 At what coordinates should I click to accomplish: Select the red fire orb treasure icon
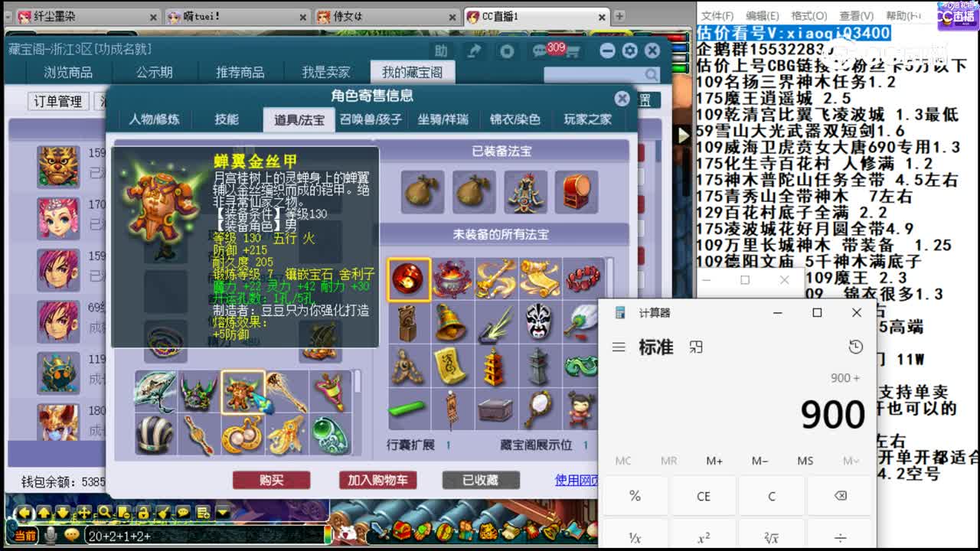409,279
